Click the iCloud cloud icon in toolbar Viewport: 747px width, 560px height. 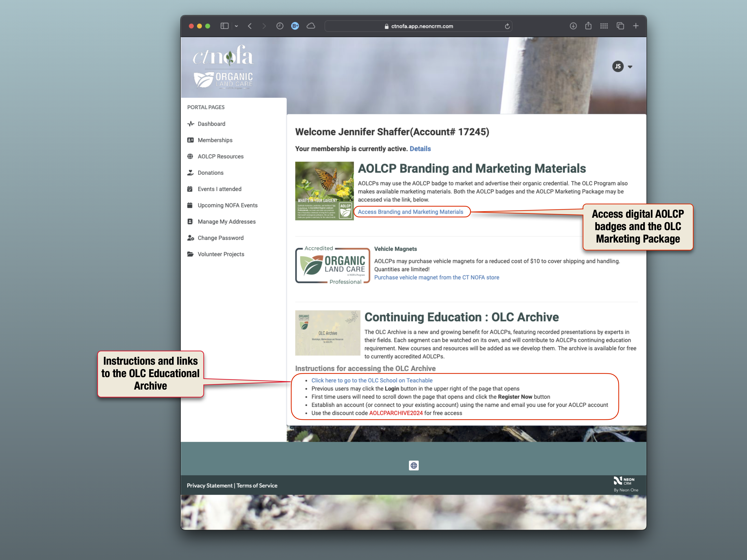pos(311,26)
